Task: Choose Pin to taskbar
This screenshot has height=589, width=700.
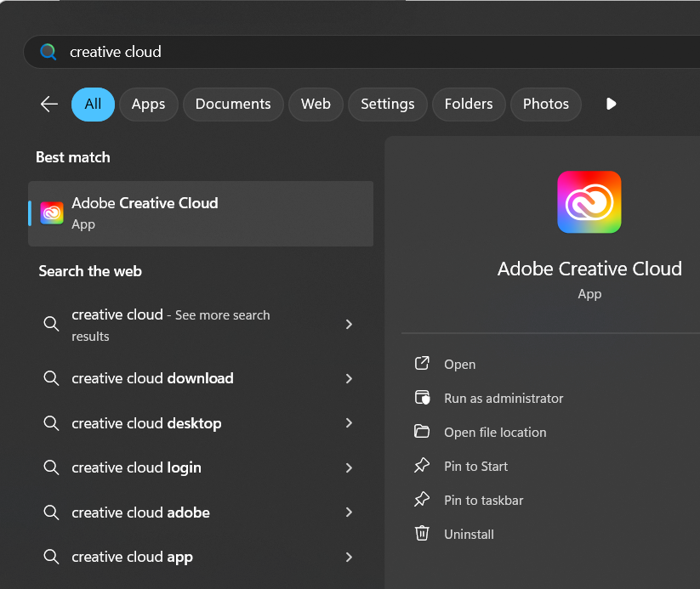Action: point(483,501)
